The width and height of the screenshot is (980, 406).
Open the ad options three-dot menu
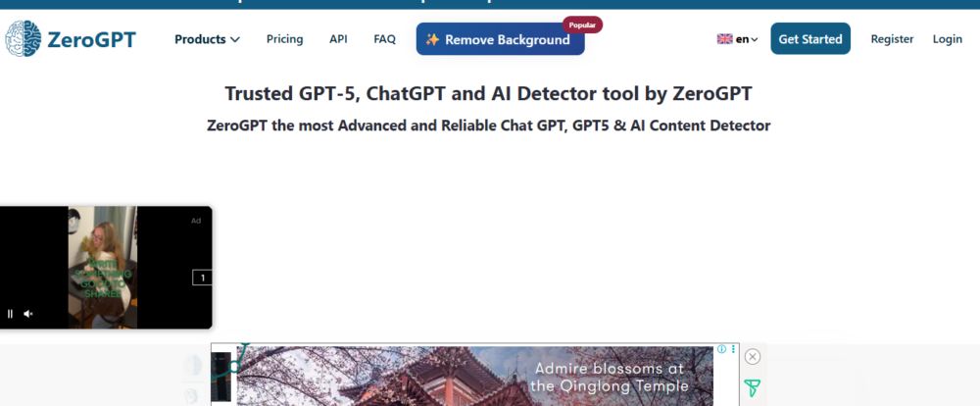point(733,349)
